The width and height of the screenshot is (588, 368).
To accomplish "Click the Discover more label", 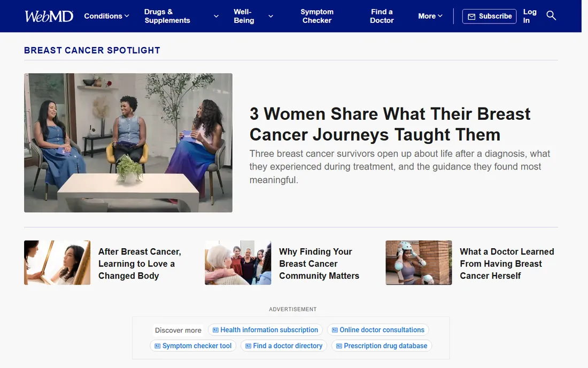I will tap(178, 330).
